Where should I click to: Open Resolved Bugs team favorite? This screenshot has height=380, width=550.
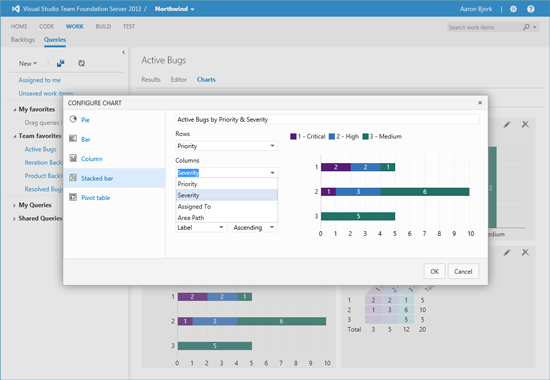pyautogui.click(x=43, y=189)
